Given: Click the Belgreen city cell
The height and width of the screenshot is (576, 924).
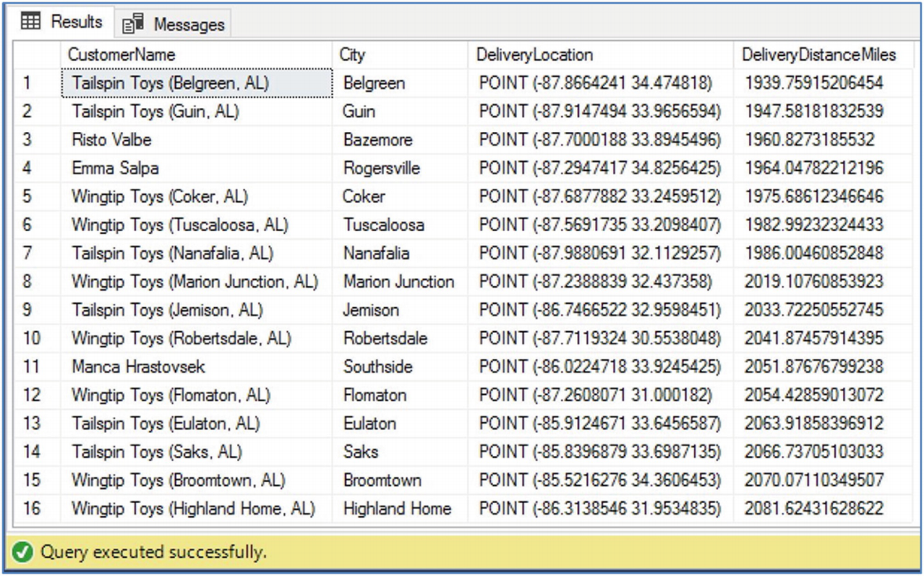Looking at the screenshot, I should [x=400, y=83].
